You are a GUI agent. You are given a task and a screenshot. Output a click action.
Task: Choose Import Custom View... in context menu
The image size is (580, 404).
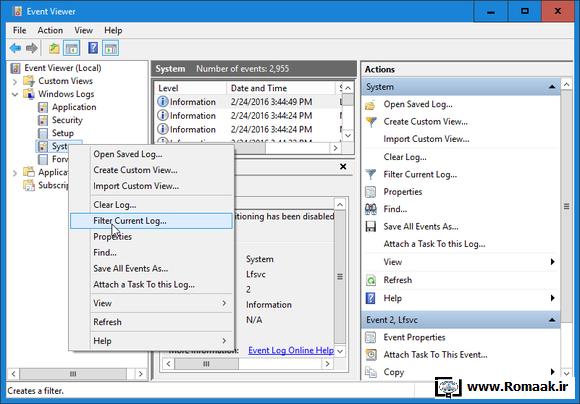tap(152, 186)
